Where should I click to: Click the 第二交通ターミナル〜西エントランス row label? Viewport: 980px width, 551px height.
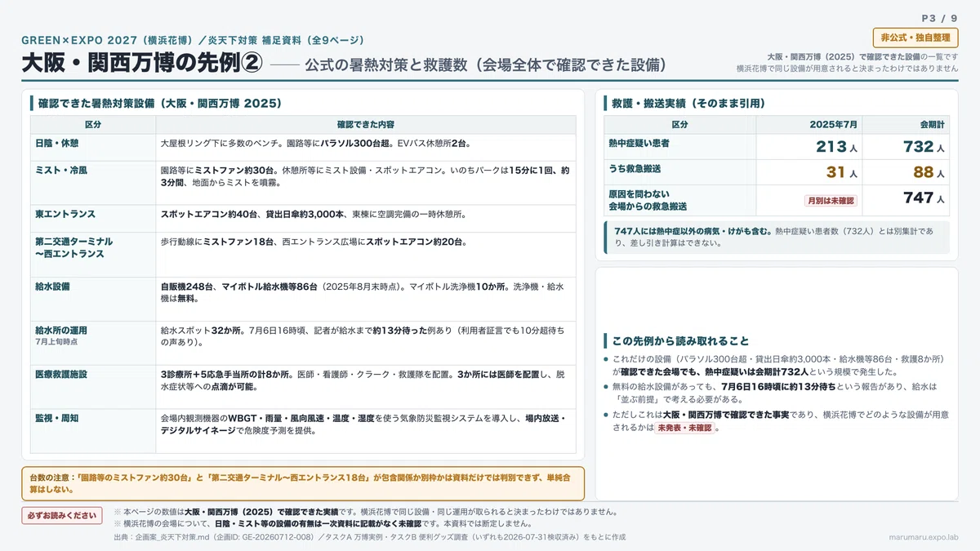point(74,247)
